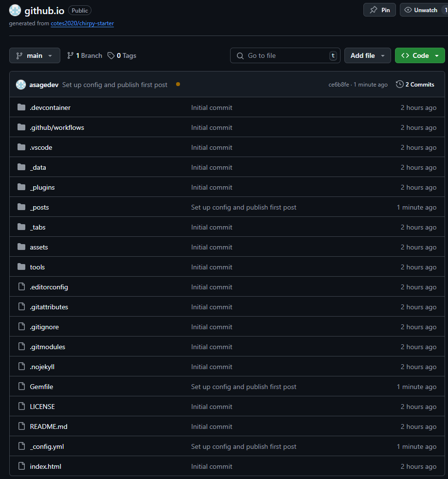Click the _posts row commit message

(244, 208)
